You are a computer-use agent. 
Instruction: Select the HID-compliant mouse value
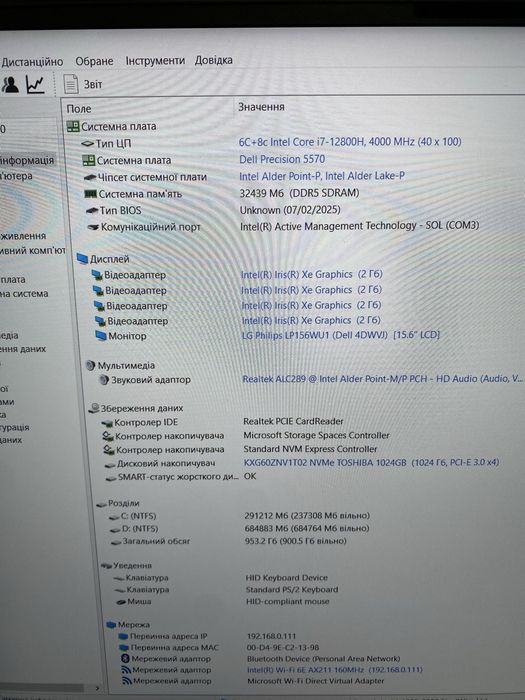[x=288, y=601]
